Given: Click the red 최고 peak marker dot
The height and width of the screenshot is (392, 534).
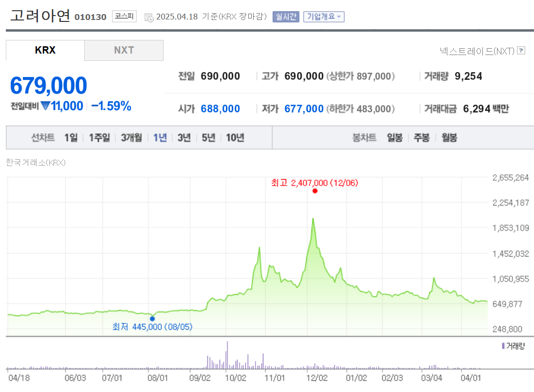Looking at the screenshot, I should 315,191.
